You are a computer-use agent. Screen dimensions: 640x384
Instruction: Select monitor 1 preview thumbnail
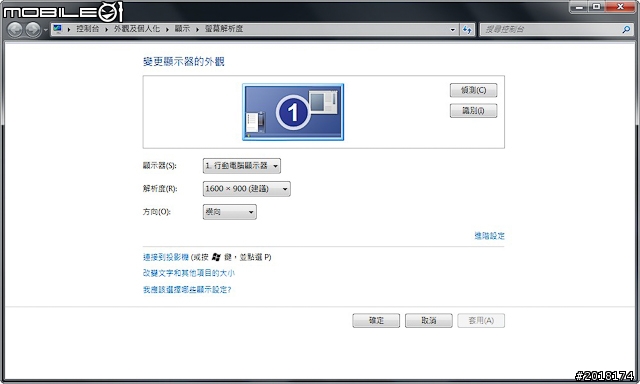point(293,112)
